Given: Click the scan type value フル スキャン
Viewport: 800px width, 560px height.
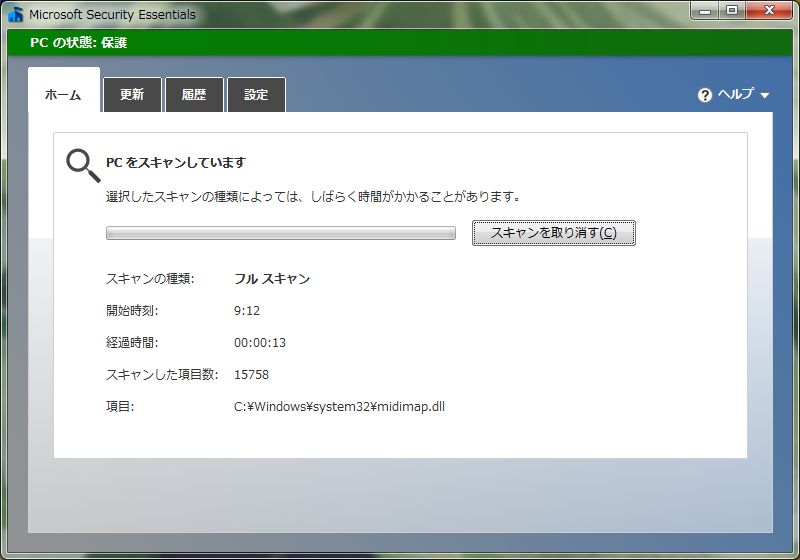Looking at the screenshot, I should (x=272, y=279).
